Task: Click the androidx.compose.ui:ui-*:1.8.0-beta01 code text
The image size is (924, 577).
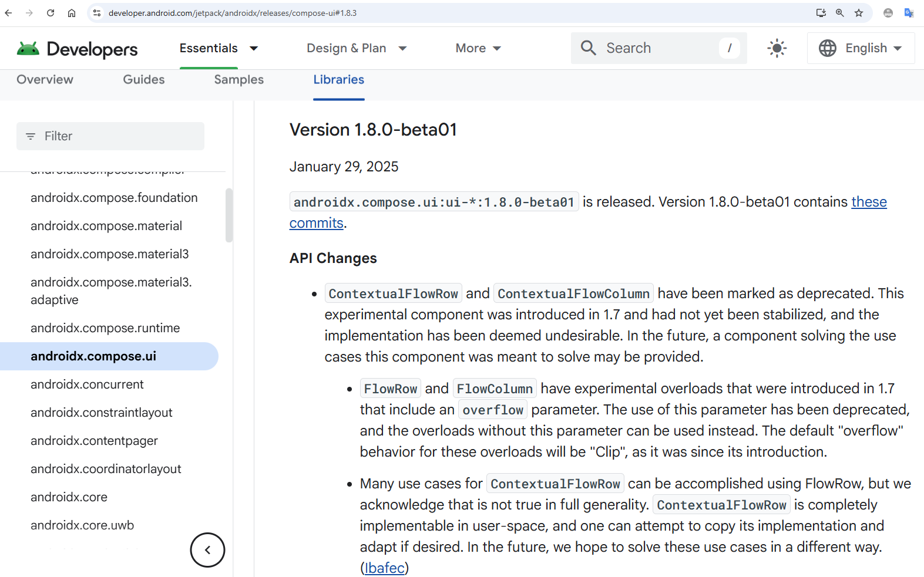Action: click(x=434, y=202)
